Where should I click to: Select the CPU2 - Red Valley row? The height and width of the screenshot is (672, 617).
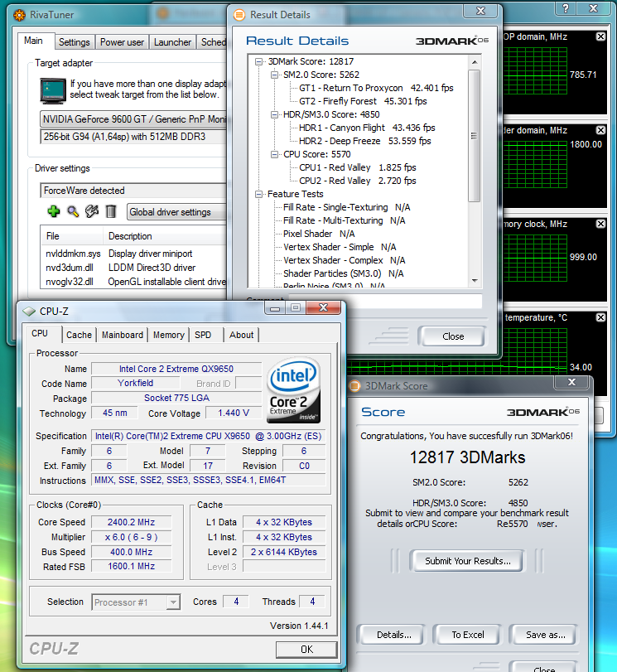pos(357,181)
